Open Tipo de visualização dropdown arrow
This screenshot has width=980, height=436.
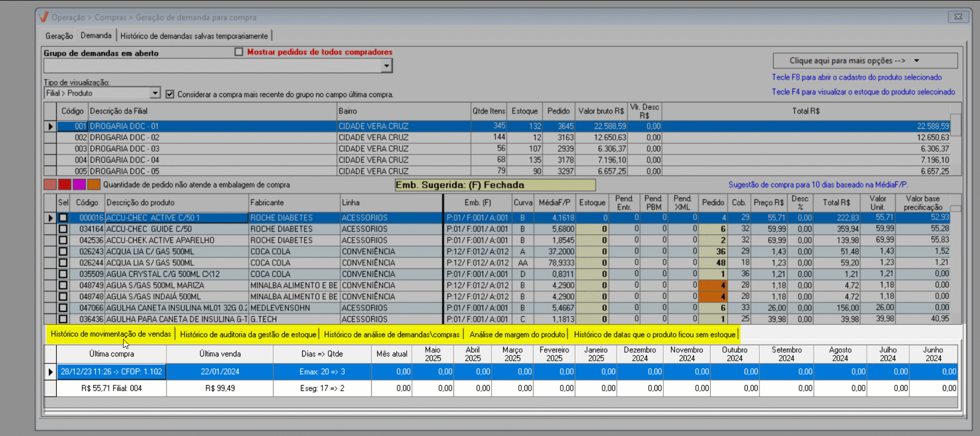point(154,93)
